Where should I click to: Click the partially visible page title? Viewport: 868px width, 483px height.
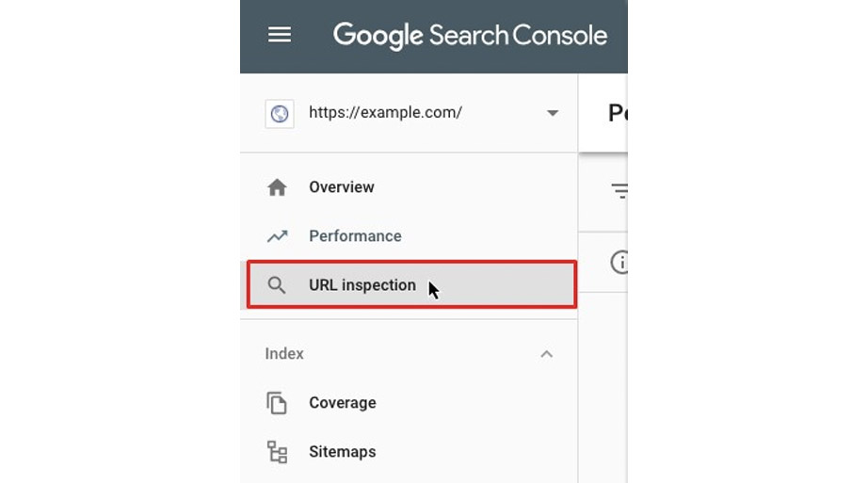[618, 113]
